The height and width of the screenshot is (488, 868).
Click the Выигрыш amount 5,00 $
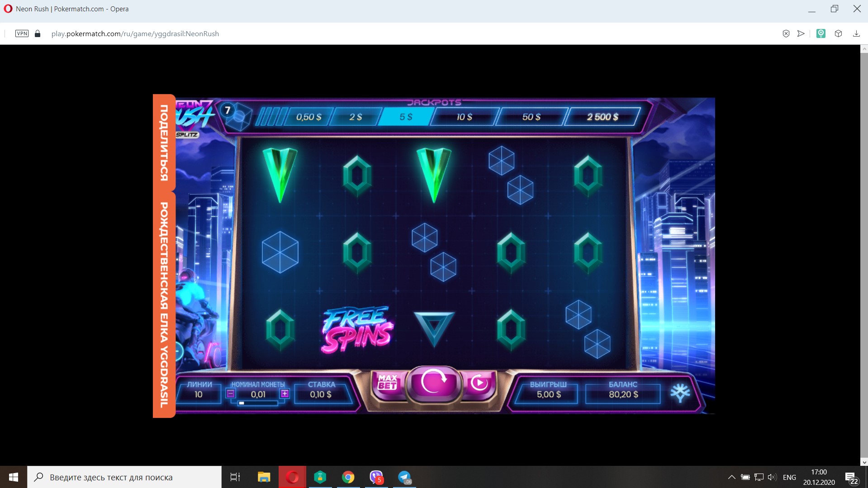(549, 394)
